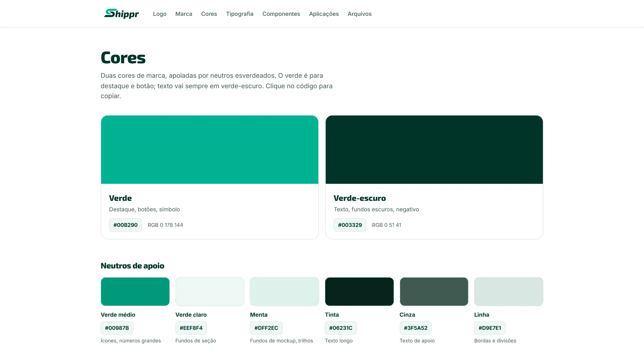The height and width of the screenshot is (362, 644).
Task: Copy the #00B290 hex code
Action: (125, 225)
